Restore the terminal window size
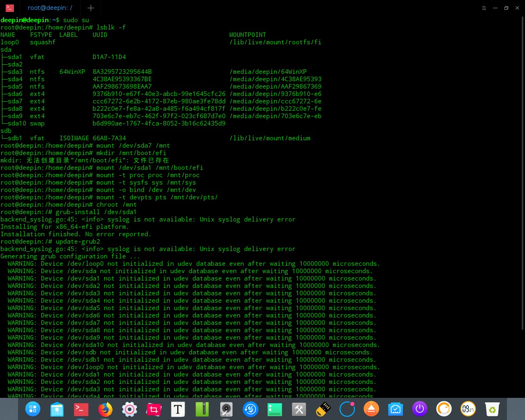This screenshot has width=525, height=420. [506, 8]
